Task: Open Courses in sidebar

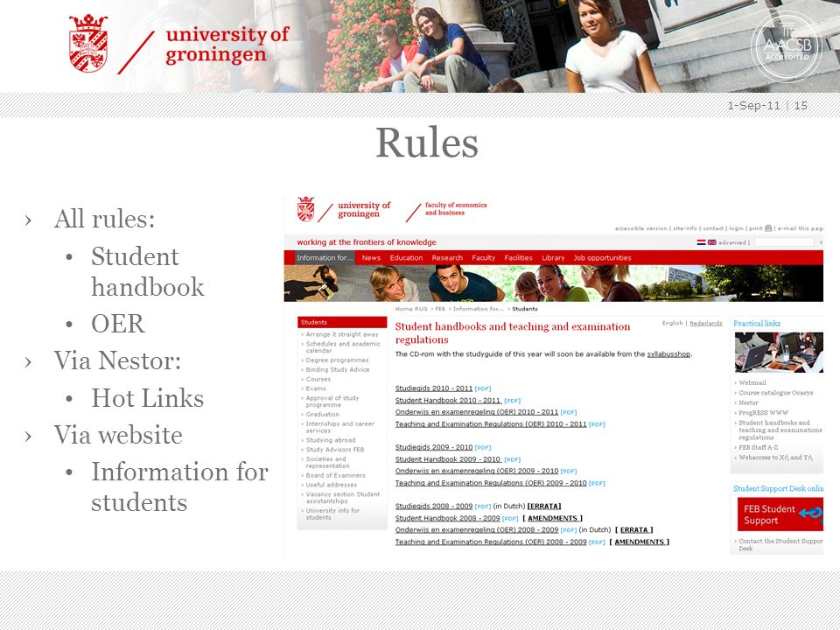Action: tap(318, 379)
